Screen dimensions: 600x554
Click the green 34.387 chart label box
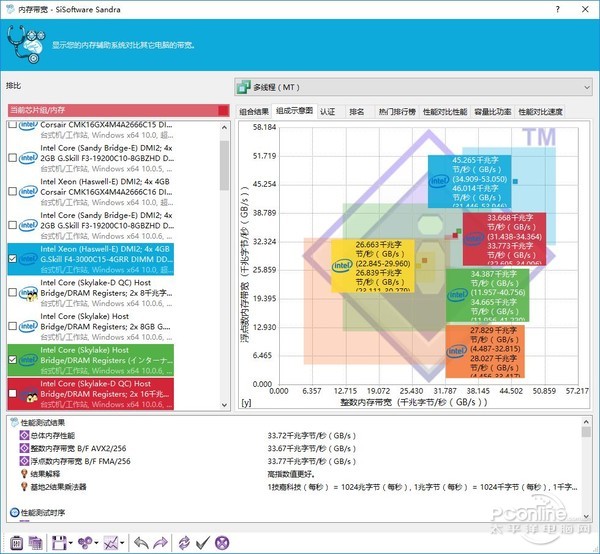pyautogui.click(x=488, y=295)
